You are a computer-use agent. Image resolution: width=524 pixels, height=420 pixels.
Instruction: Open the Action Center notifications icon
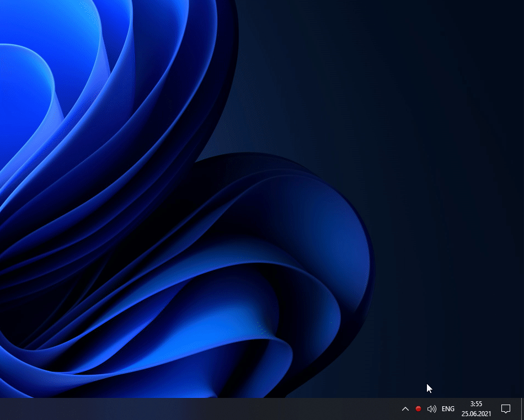pyautogui.click(x=506, y=408)
